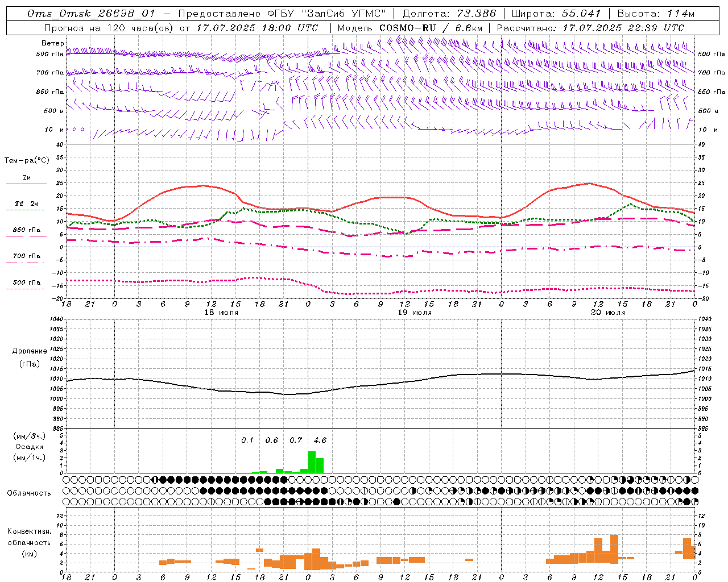728x582 pixels.
Task: Click the longitude value '73.386'
Action: click(476, 14)
